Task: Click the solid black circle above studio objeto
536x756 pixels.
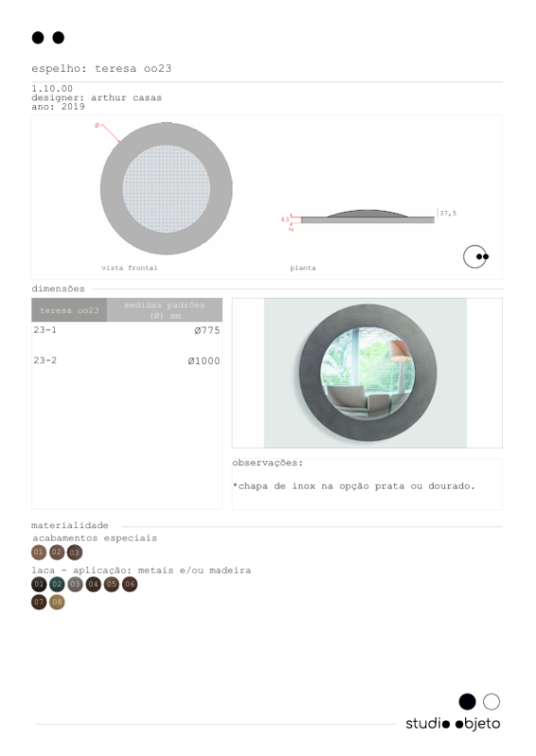Action: 467,701
